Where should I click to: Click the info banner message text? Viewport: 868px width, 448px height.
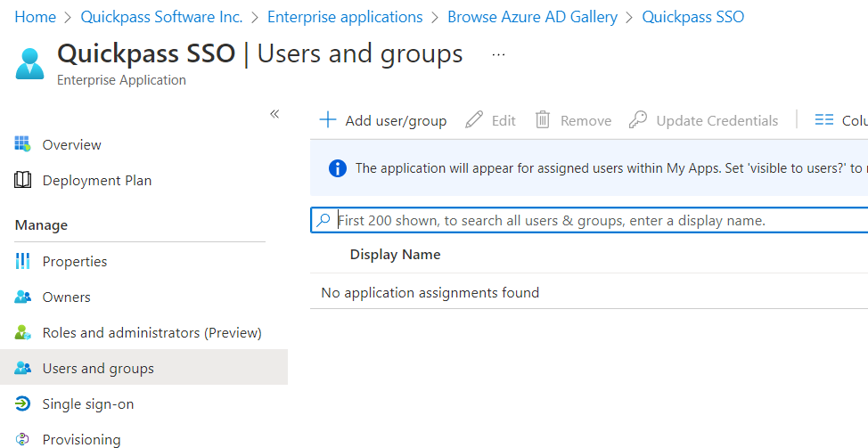(611, 168)
